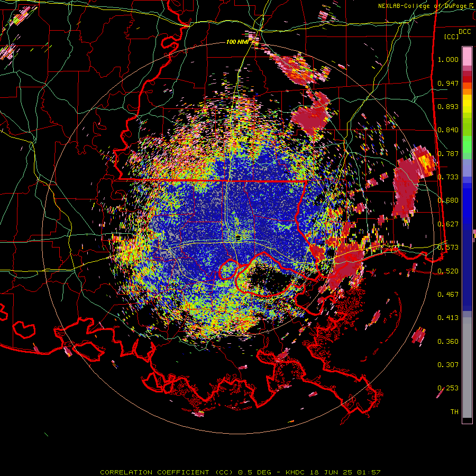Click the TH threshold label in legend

[x=454, y=411]
